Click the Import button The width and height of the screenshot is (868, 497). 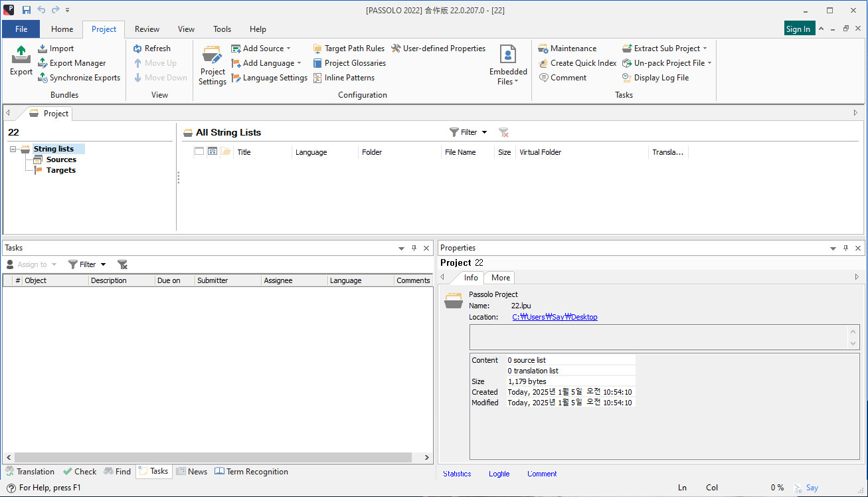point(55,49)
